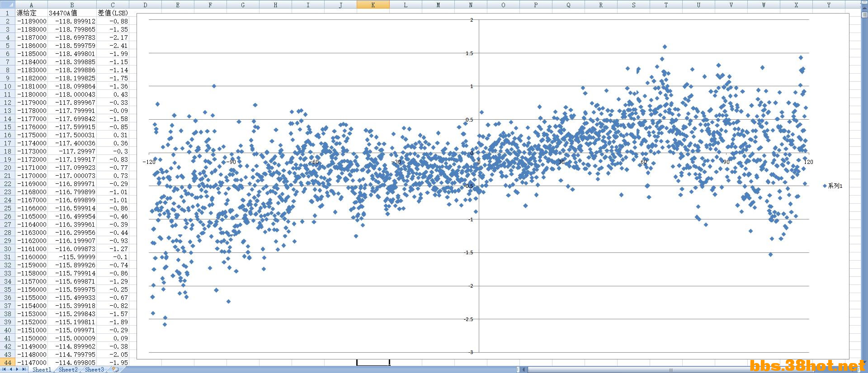
Task: Click the cell containing -114.699805
Action: pos(72,363)
